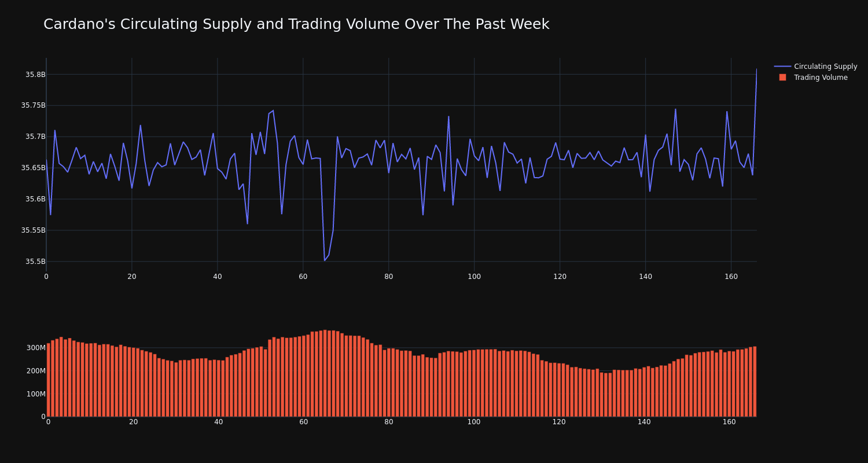Image resolution: width=868 pixels, height=463 pixels.
Task: Click x-axis tick 140 under supply chart
Action: (x=646, y=277)
